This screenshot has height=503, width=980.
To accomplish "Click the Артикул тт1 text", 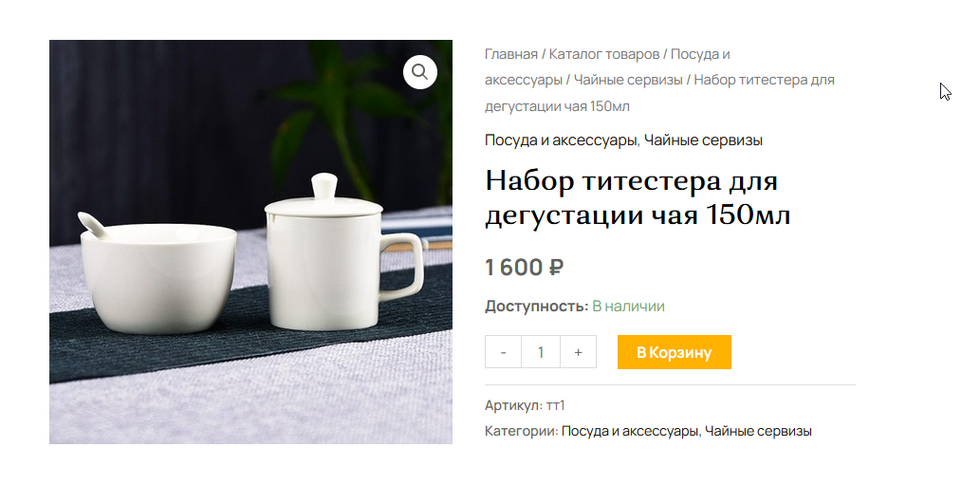I will point(525,405).
